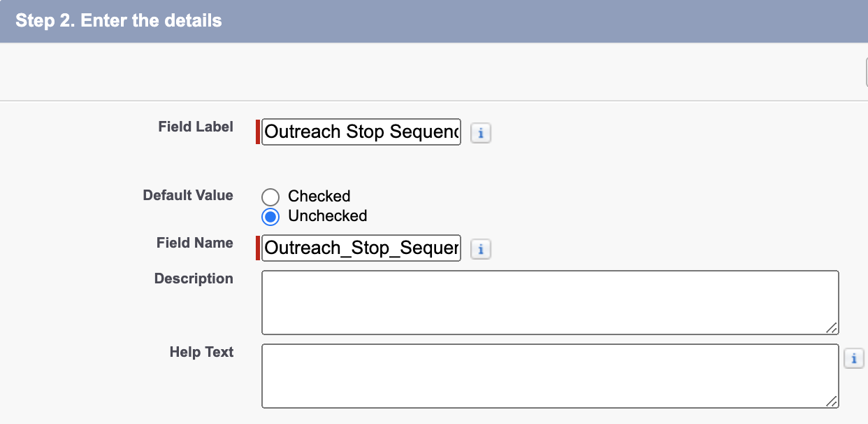Focus the Field Name input box
This screenshot has width=868, height=424.
(x=361, y=248)
